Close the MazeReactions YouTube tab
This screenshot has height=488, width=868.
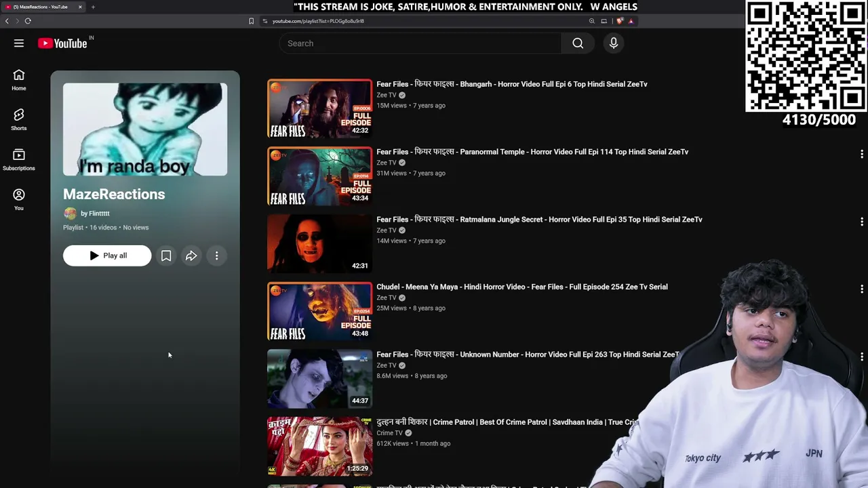[80, 7]
